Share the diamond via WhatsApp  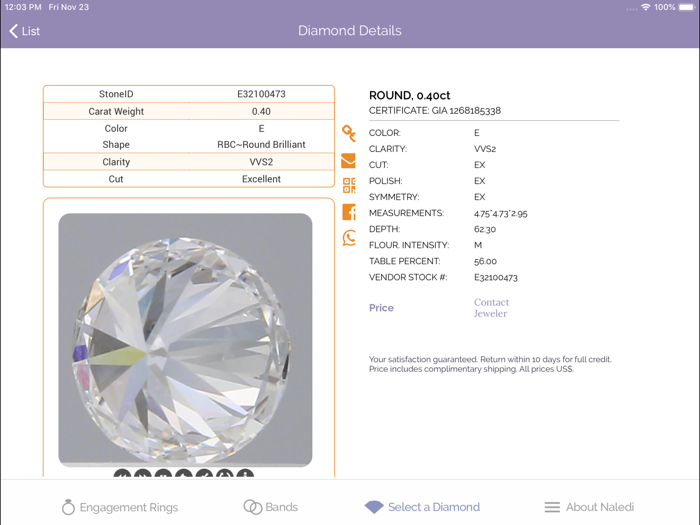[x=349, y=238]
